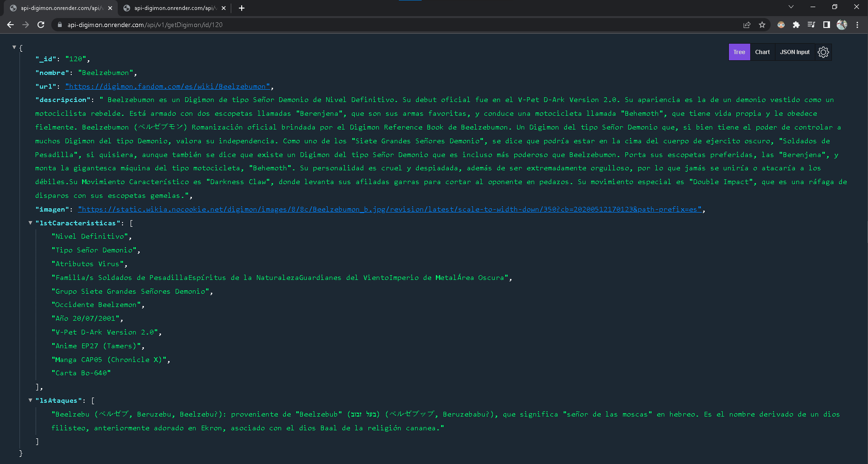Open the Extensions puzzle-piece icon

click(796, 24)
